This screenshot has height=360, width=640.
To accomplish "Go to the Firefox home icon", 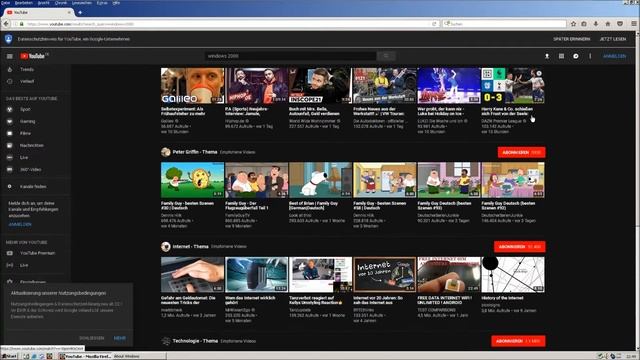I will pos(608,24).
